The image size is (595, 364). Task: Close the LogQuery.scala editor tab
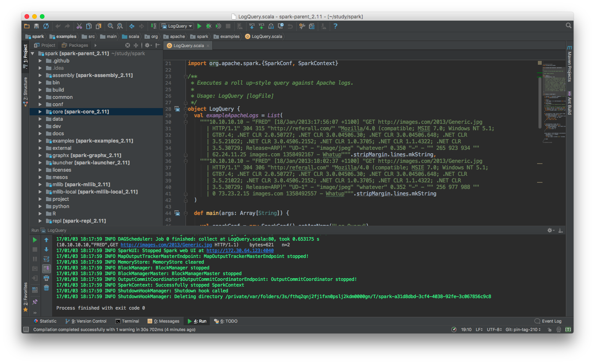coord(208,46)
